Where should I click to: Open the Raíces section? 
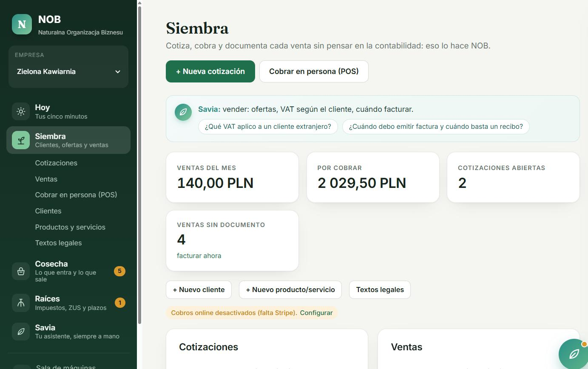[x=68, y=303]
